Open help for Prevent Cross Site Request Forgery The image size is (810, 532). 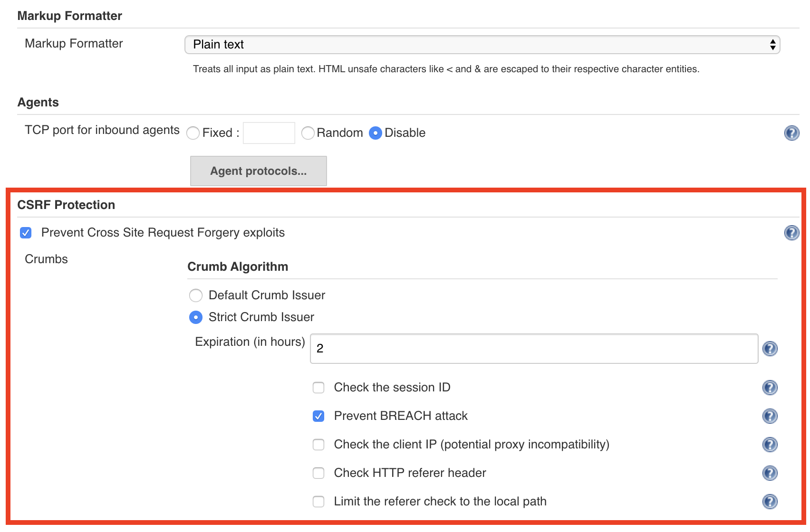click(791, 233)
